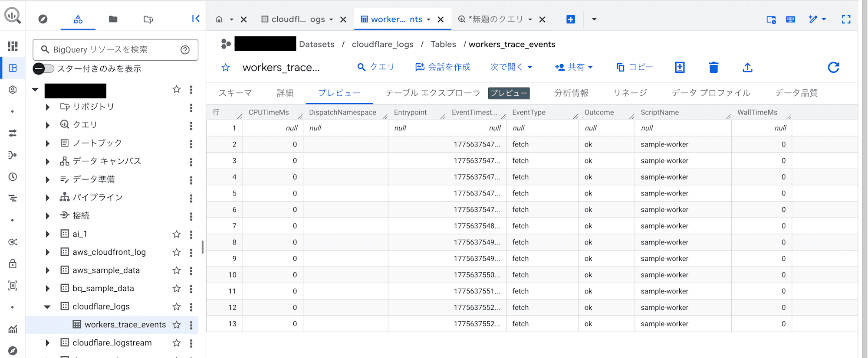Click the explorer panel scrollbar
Viewport: 868px width, 358px height.
pos(202,247)
